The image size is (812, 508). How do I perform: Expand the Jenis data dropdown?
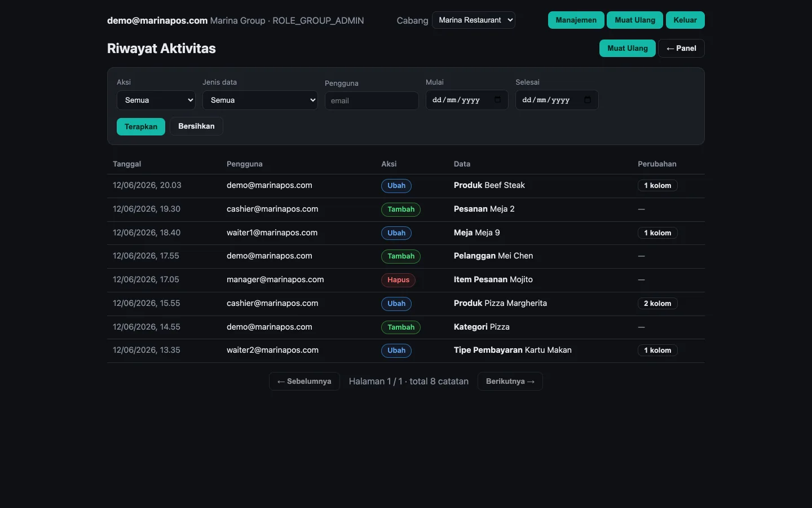point(260,100)
